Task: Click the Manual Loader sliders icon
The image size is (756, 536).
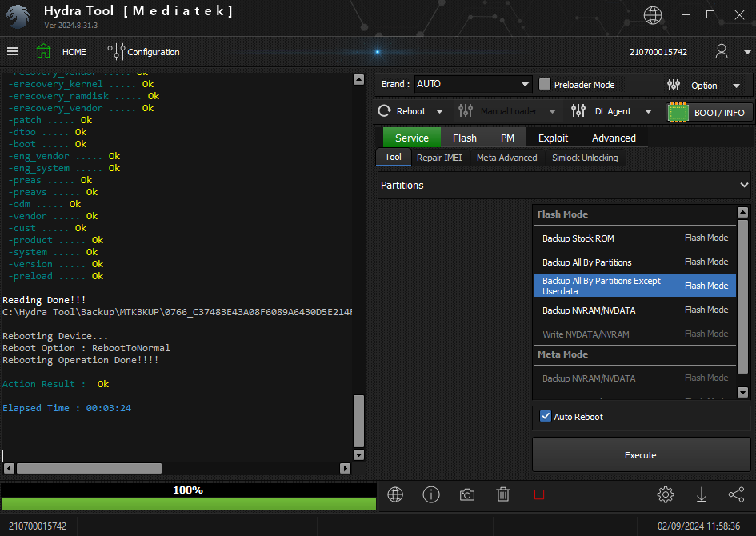Action: (x=466, y=111)
